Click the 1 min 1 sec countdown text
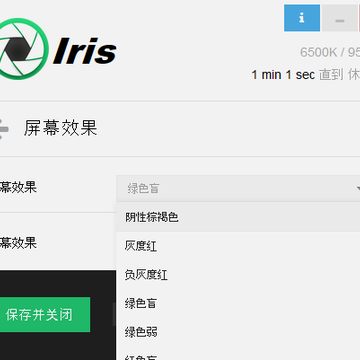This screenshot has height=360, width=360. (283, 75)
